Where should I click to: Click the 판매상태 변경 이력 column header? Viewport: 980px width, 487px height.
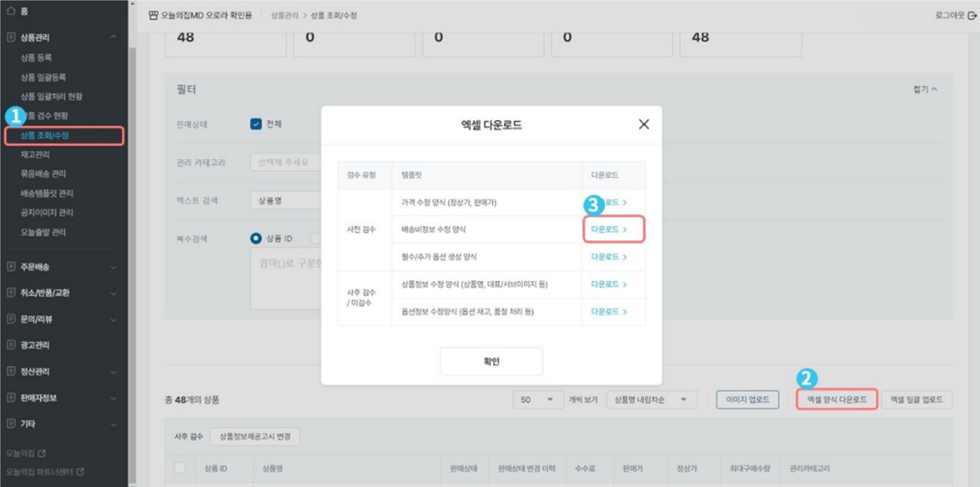tap(527, 468)
